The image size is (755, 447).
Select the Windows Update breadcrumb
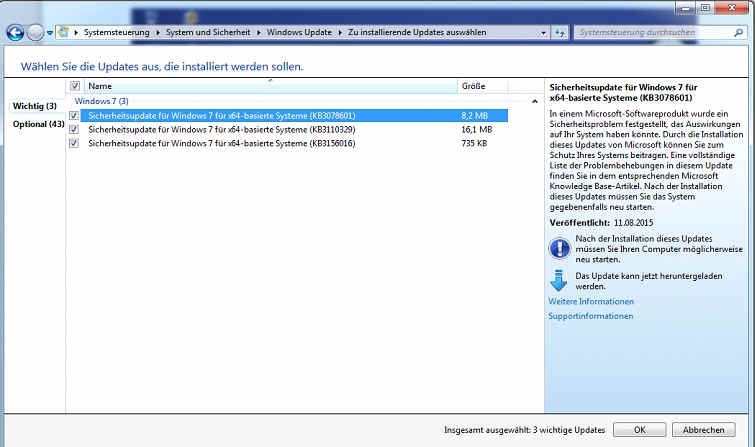299,32
